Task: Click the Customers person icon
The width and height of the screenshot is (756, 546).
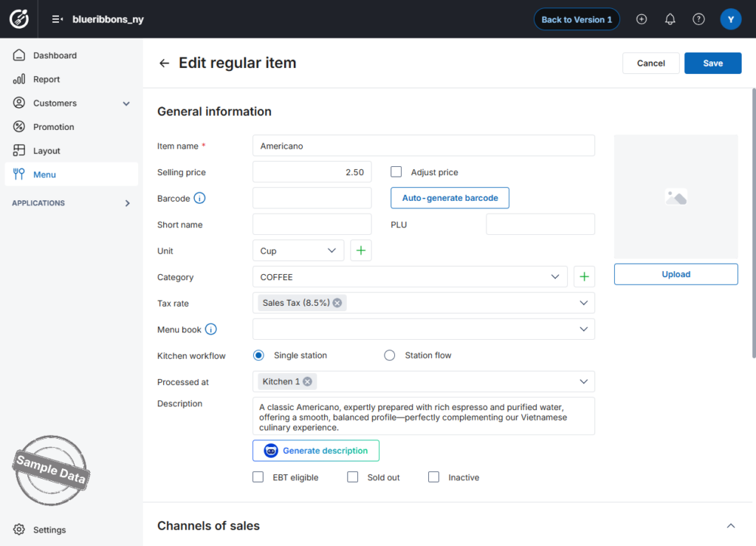Action: pos(18,103)
